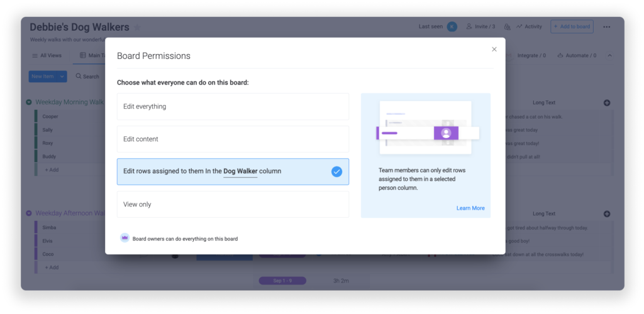Open the Dog Walker column dropdown
Image resolution: width=644 pixels, height=314 pixels.
point(240,171)
